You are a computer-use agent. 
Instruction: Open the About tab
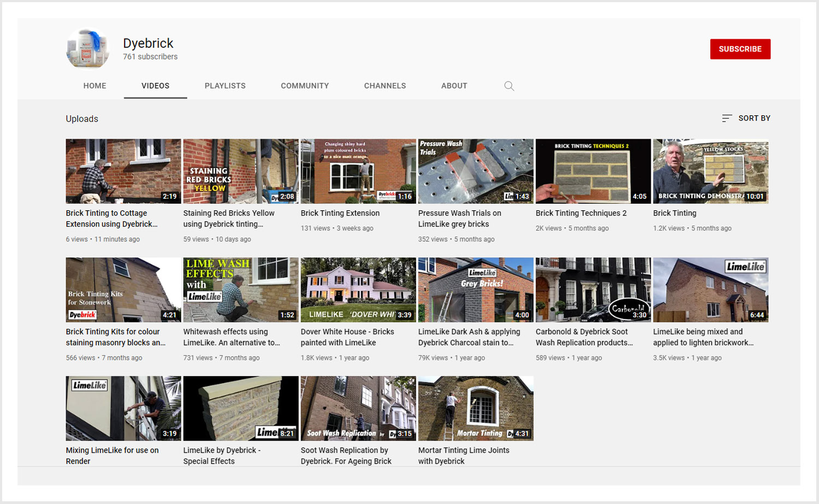coord(454,86)
